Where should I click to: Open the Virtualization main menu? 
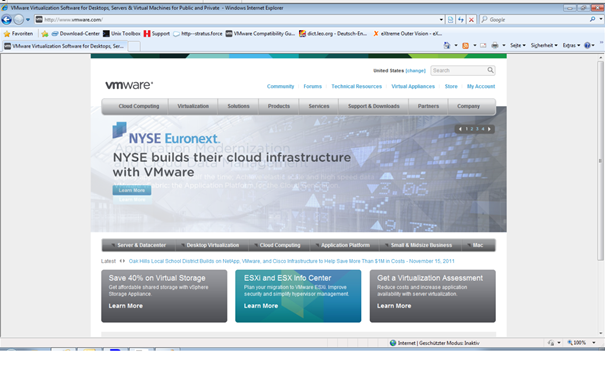point(193,106)
